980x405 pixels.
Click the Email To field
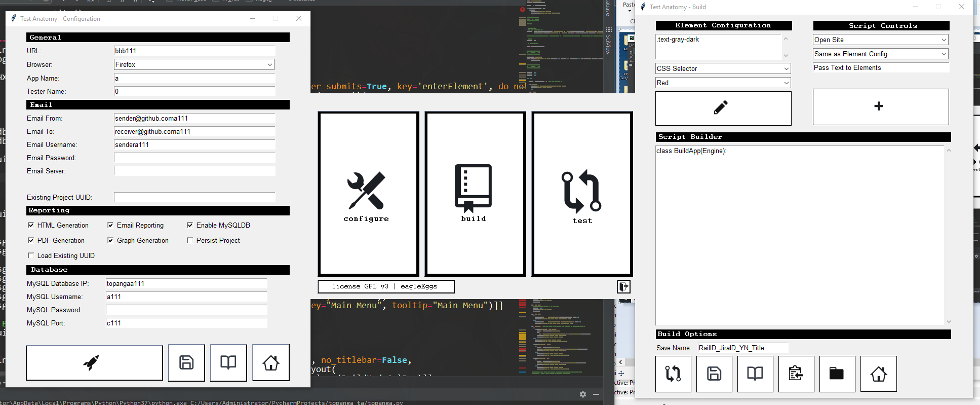[x=194, y=131]
